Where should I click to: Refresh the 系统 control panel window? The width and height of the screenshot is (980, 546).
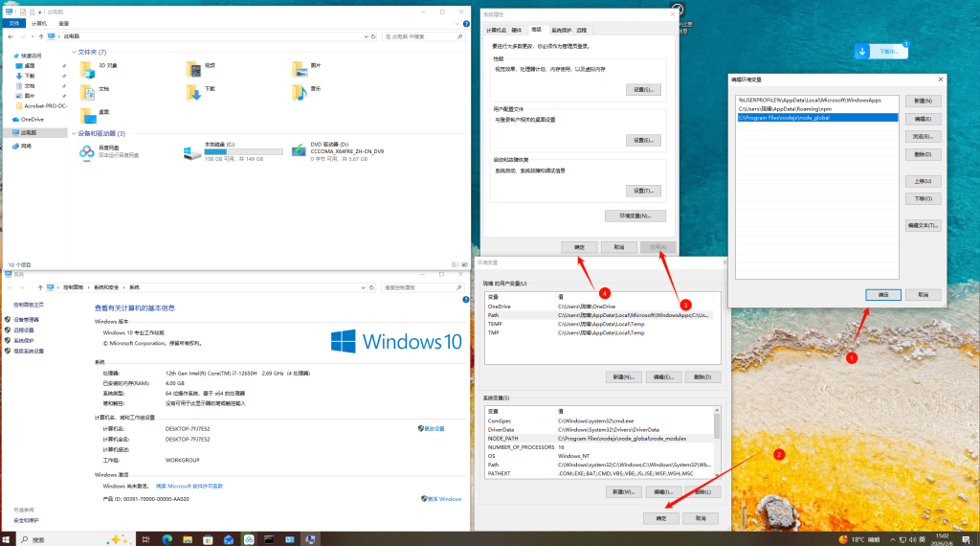pos(372,287)
